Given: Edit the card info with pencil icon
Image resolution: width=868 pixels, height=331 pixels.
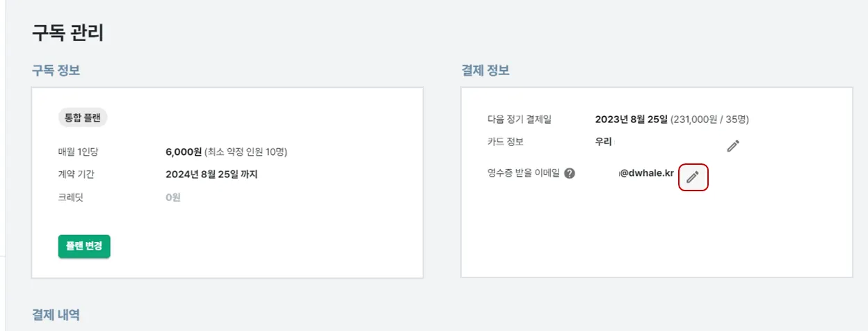Looking at the screenshot, I should point(733,146).
